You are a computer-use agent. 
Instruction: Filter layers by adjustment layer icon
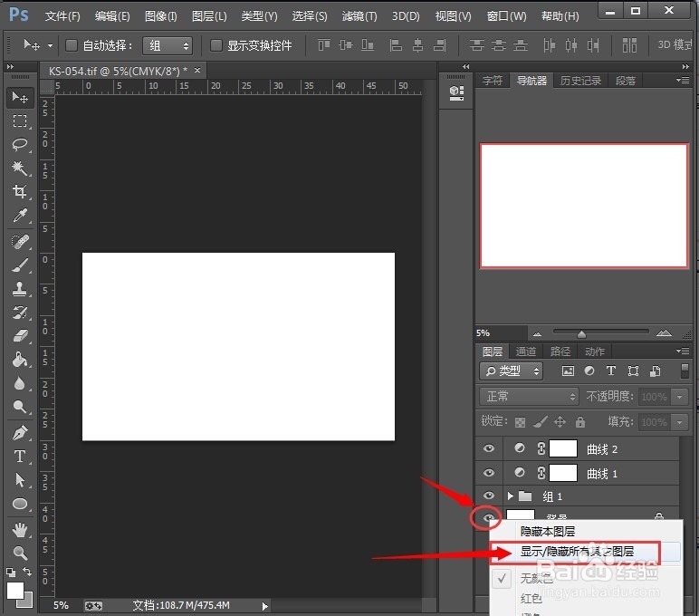point(589,371)
